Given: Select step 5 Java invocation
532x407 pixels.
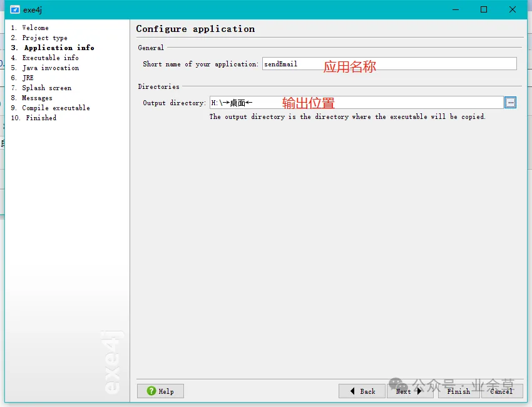Looking at the screenshot, I should point(45,68).
